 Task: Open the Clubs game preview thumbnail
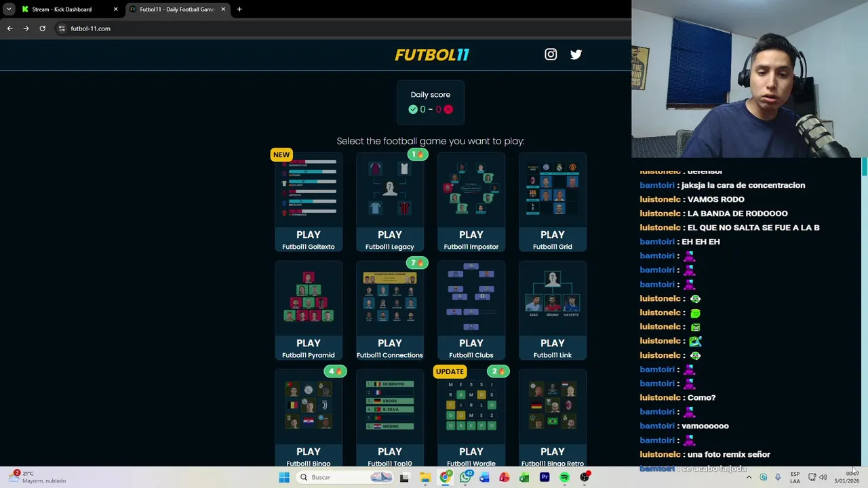(x=471, y=298)
